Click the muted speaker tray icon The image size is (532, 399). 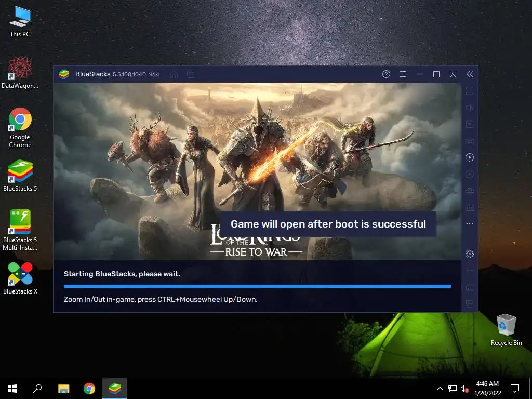pyautogui.click(x=464, y=389)
